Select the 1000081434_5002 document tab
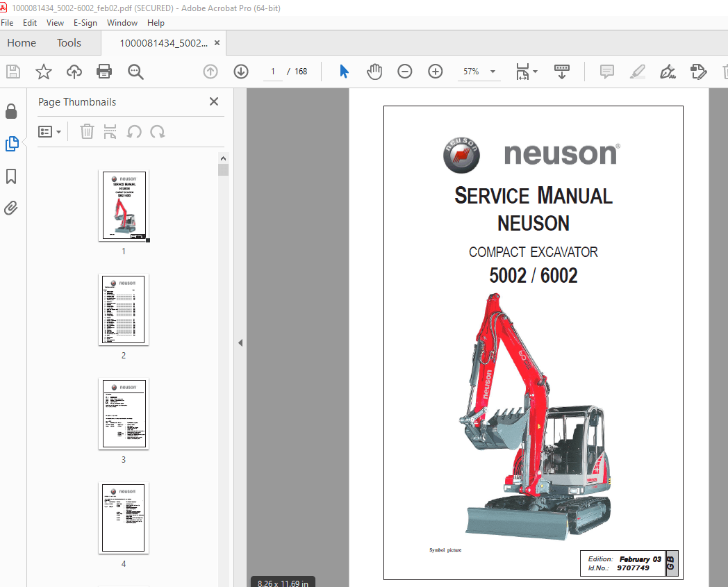 click(x=163, y=43)
